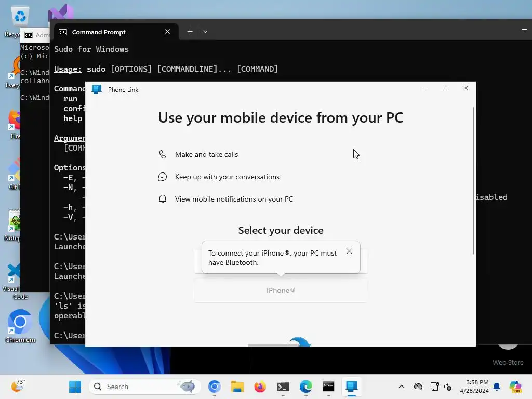
Task: Click the cloud sync tray icon
Action: pyautogui.click(x=418, y=387)
